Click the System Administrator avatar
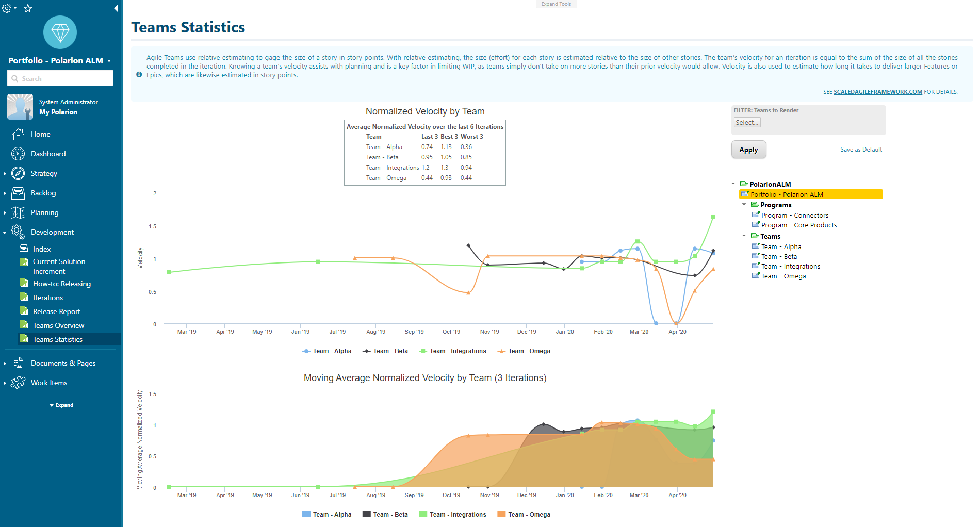Image resolution: width=980 pixels, height=527 pixels. coord(20,107)
